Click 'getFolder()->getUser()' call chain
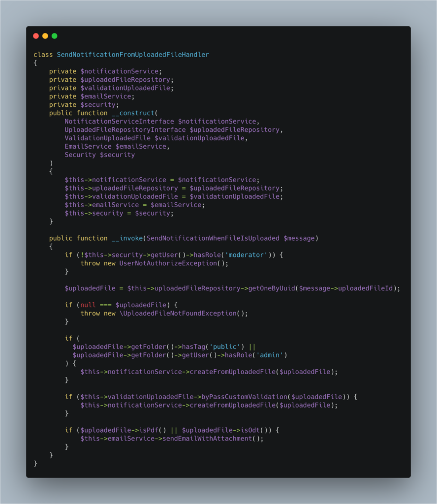The height and width of the screenshot is (504, 437). 174,355
